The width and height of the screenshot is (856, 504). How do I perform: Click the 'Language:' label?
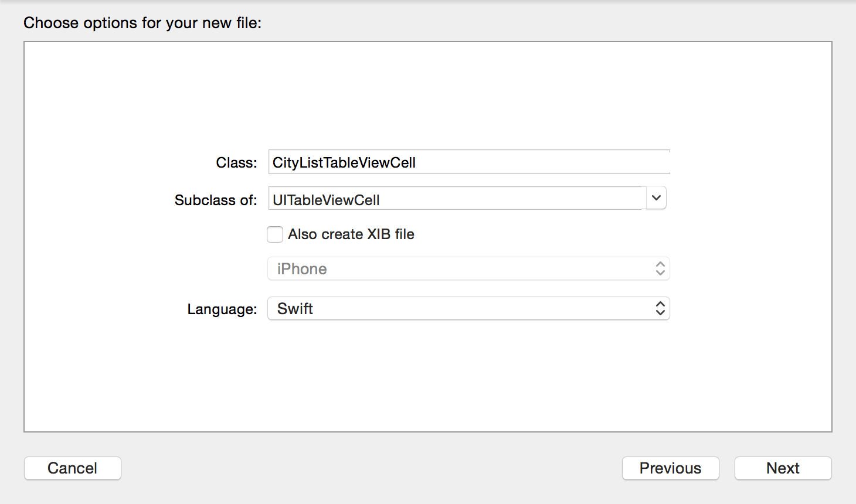[222, 309]
